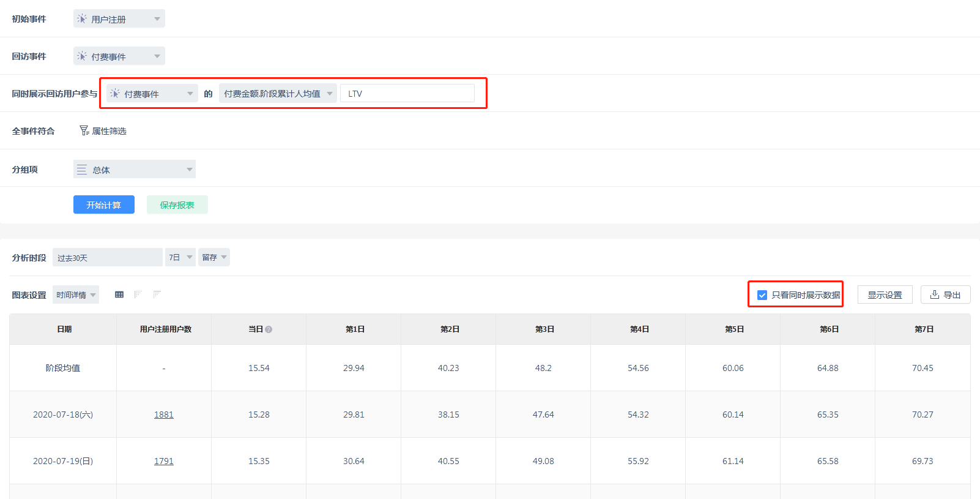Screen dimensions: 980x499
Task: Open the 分组项 总体 dropdown
Action: (135, 169)
